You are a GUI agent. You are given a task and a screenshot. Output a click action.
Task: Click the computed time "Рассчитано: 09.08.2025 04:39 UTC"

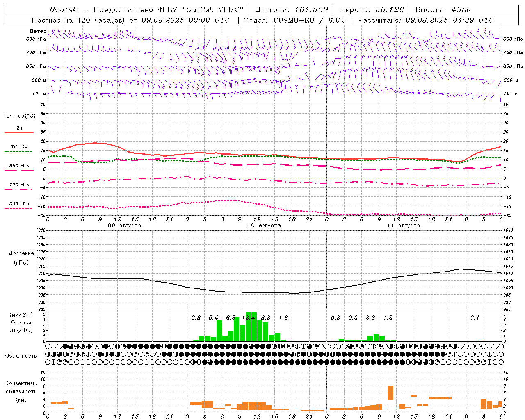[x=426, y=20]
